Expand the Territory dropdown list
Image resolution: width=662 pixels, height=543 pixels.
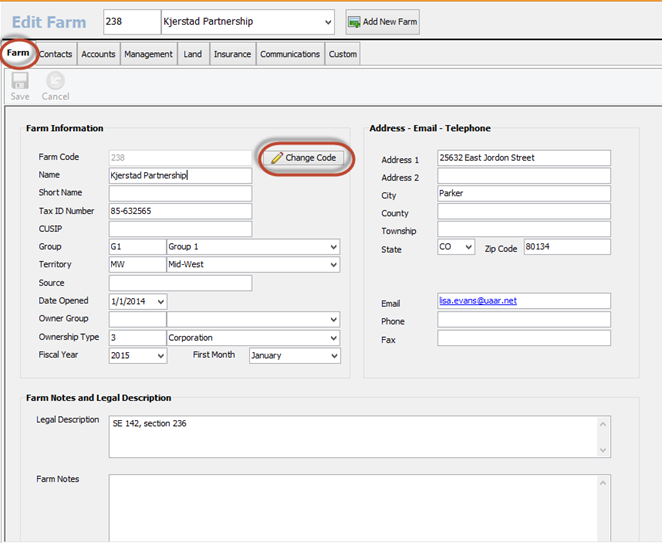(333, 265)
